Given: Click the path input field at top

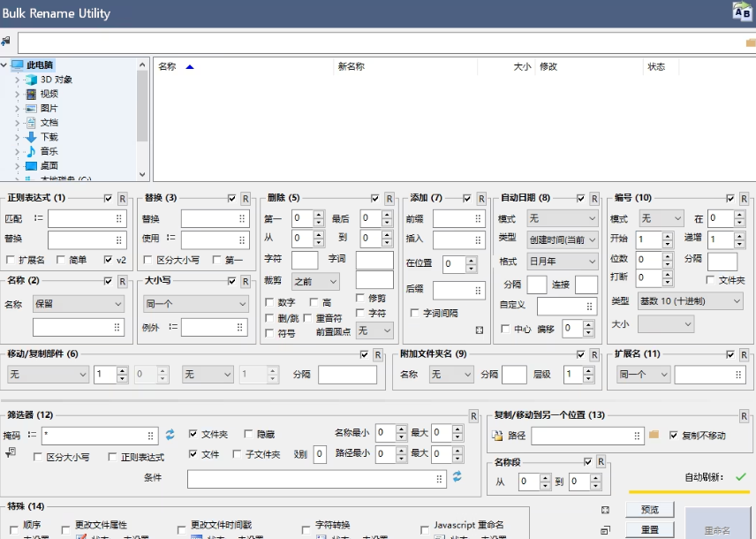Looking at the screenshot, I should (381, 43).
